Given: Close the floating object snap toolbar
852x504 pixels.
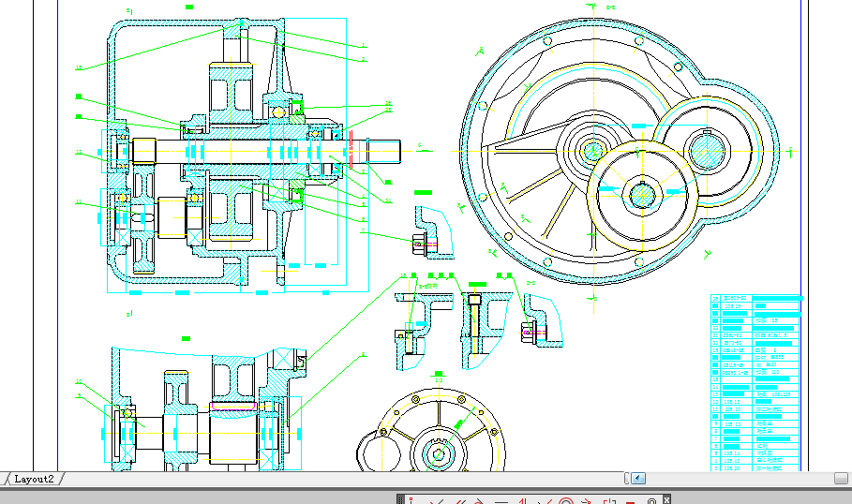Looking at the screenshot, I should (x=666, y=498).
